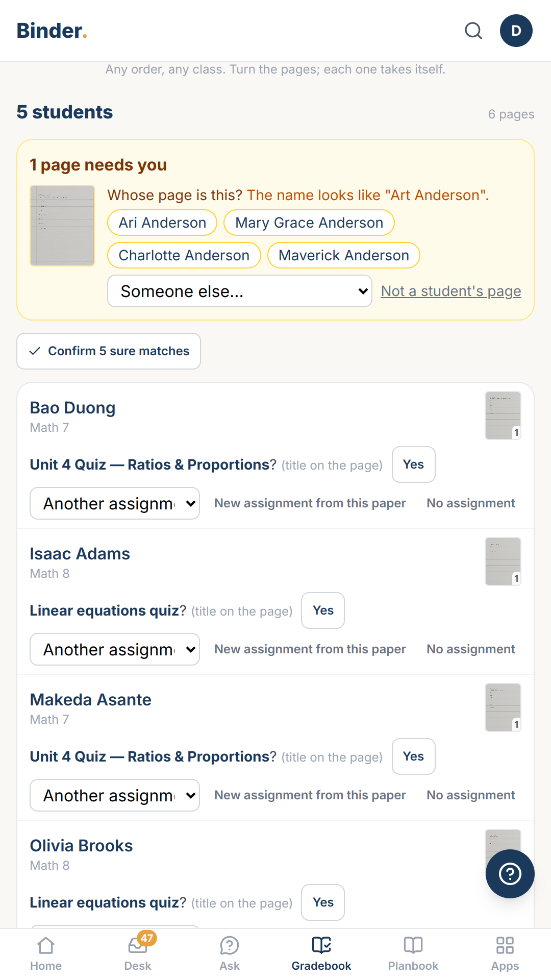Screen dimensions: 551x980
Task: Open Bao Duong's page thumbnail
Action: pos(503,415)
